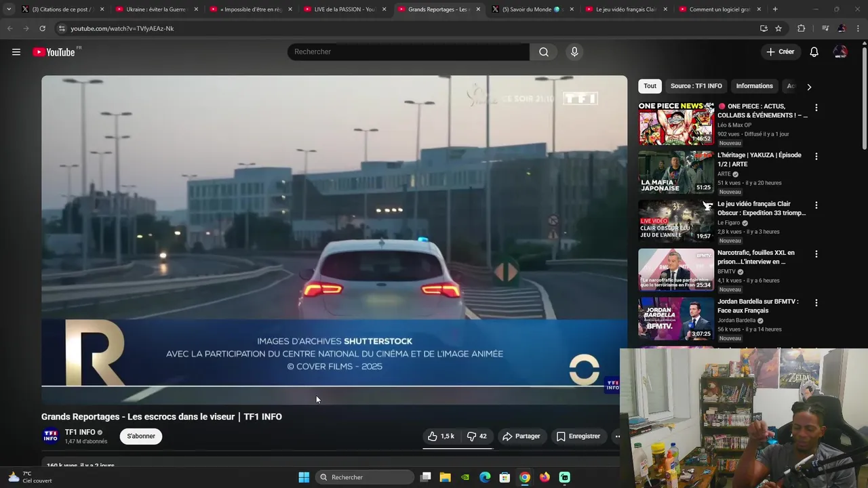Open options for Narcotrafic video
868x488 pixels.
point(816,254)
